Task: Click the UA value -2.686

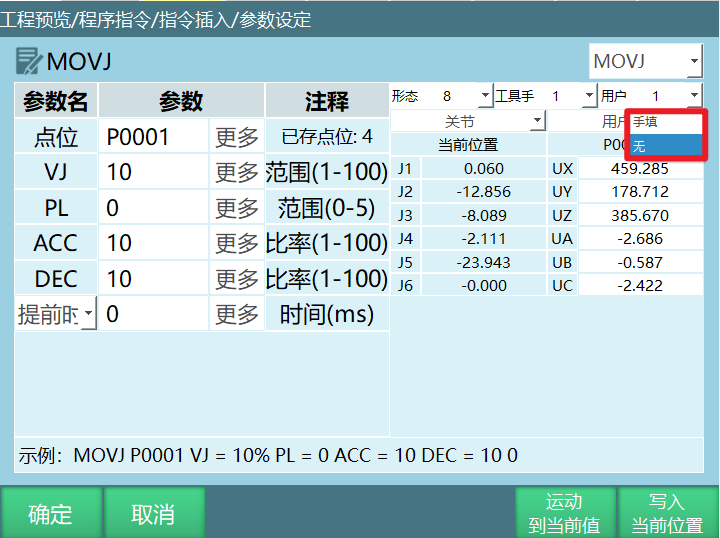Action: coord(640,239)
